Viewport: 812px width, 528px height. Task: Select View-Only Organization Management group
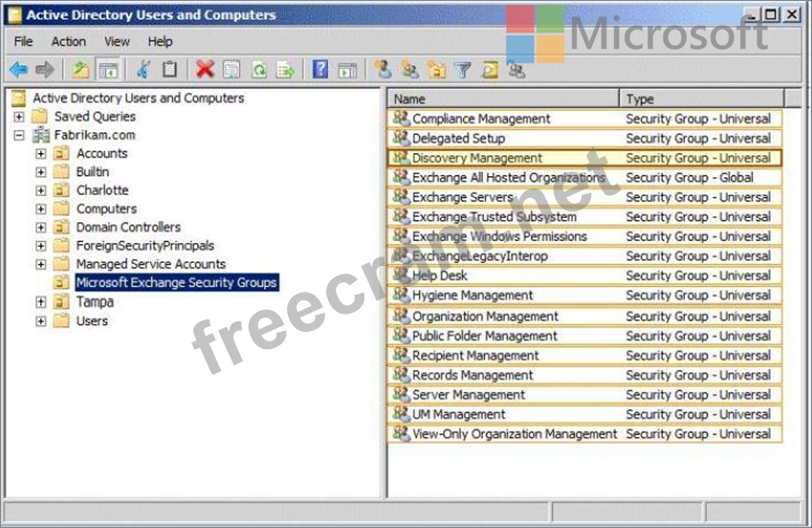[584, 433]
